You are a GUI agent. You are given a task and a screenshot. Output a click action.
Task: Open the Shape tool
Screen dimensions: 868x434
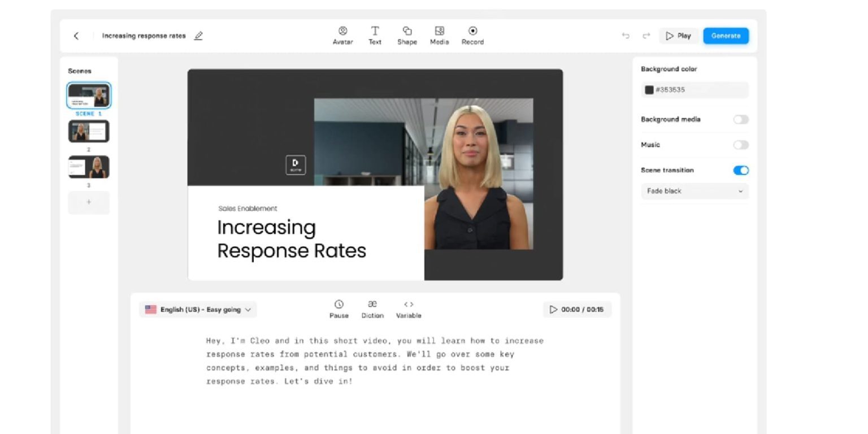coord(407,31)
